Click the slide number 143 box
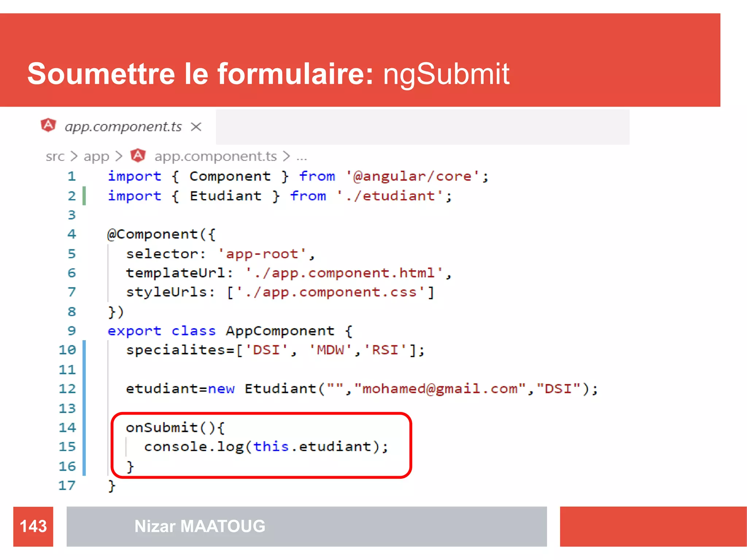 33,526
